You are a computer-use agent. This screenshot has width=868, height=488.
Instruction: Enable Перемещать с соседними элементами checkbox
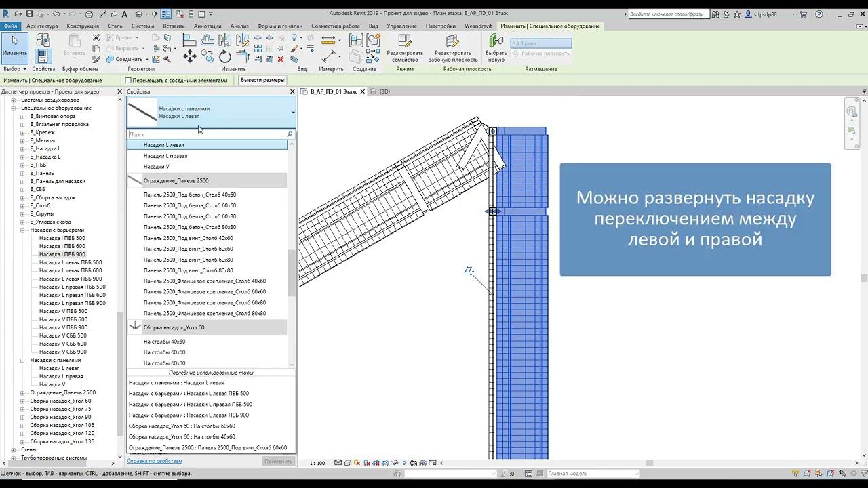coord(128,81)
